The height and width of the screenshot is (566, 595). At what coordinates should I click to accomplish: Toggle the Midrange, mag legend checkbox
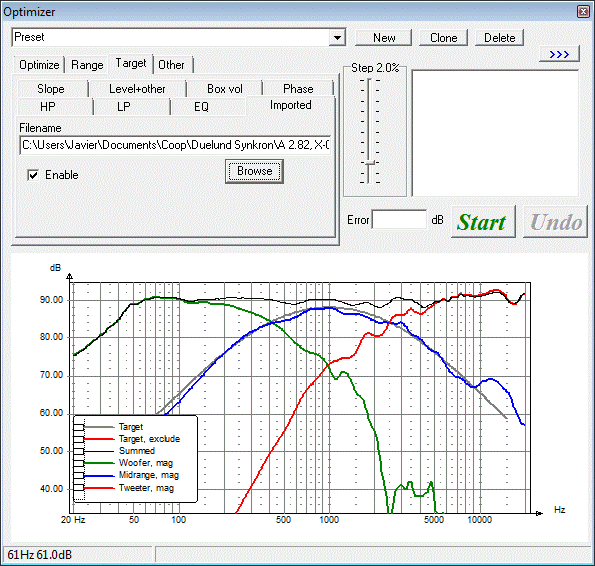coord(79,476)
